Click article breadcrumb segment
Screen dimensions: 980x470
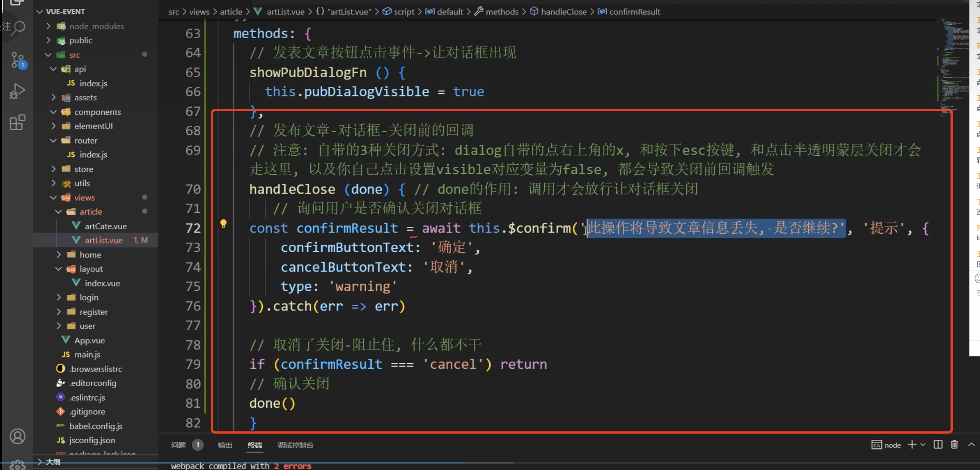tap(231, 12)
